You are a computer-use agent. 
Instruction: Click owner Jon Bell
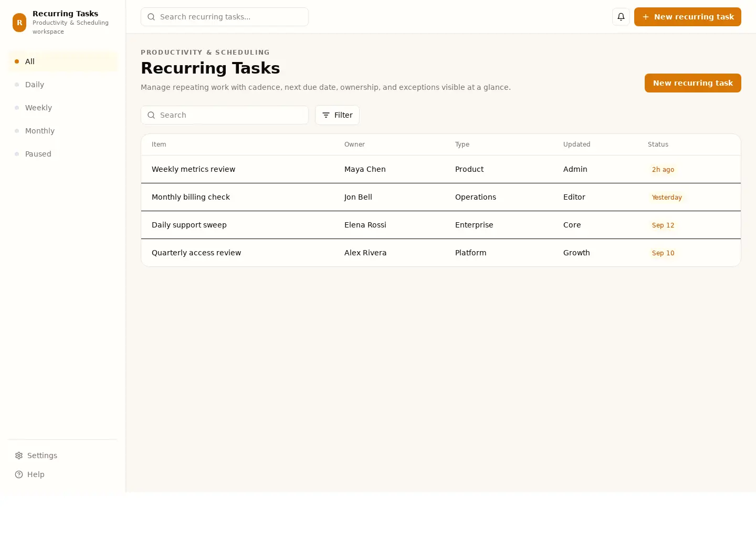pos(358,197)
